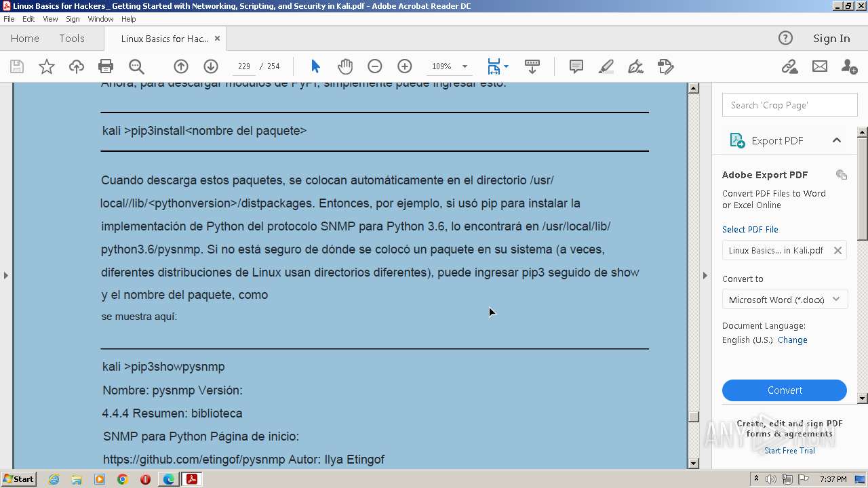Bookmark document with star icon

[47, 66]
